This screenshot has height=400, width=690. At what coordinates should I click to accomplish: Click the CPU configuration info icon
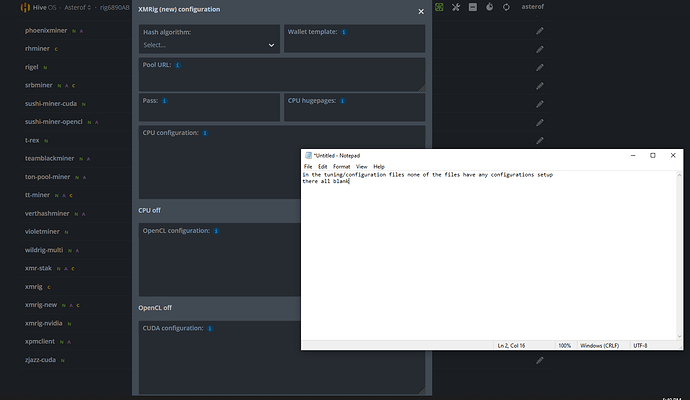click(x=205, y=133)
